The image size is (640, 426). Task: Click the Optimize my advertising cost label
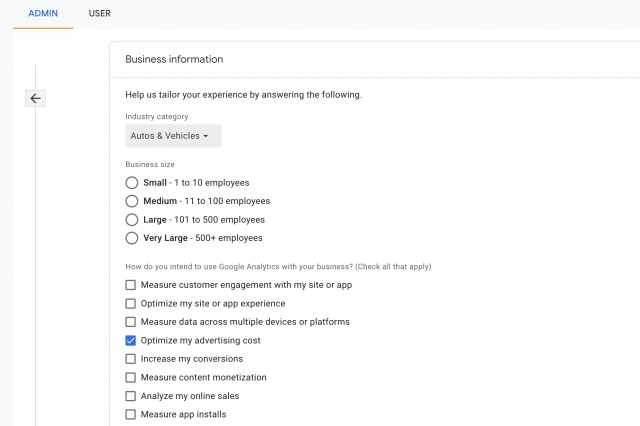click(200, 340)
